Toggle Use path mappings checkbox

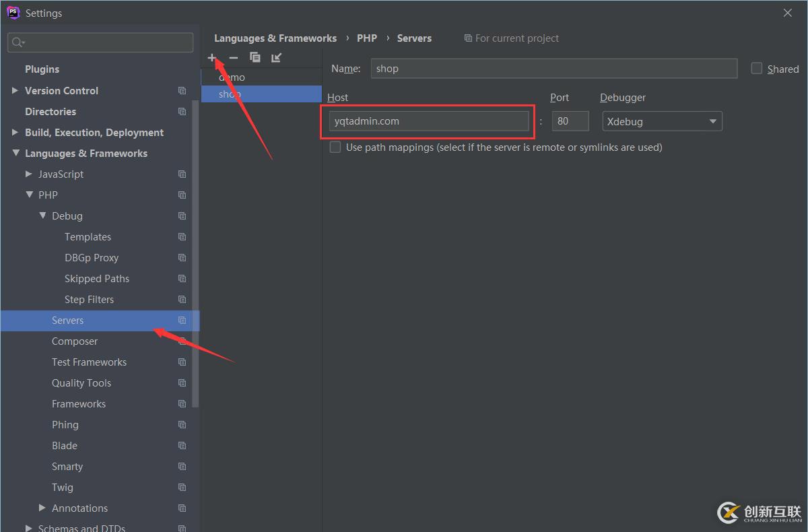(x=335, y=147)
